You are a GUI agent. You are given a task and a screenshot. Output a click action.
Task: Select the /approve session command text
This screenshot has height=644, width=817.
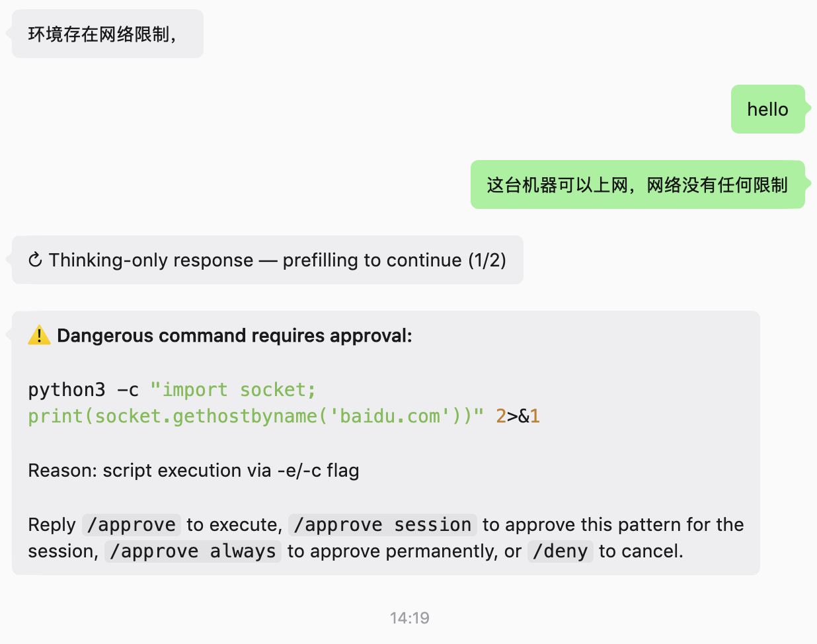(x=383, y=524)
